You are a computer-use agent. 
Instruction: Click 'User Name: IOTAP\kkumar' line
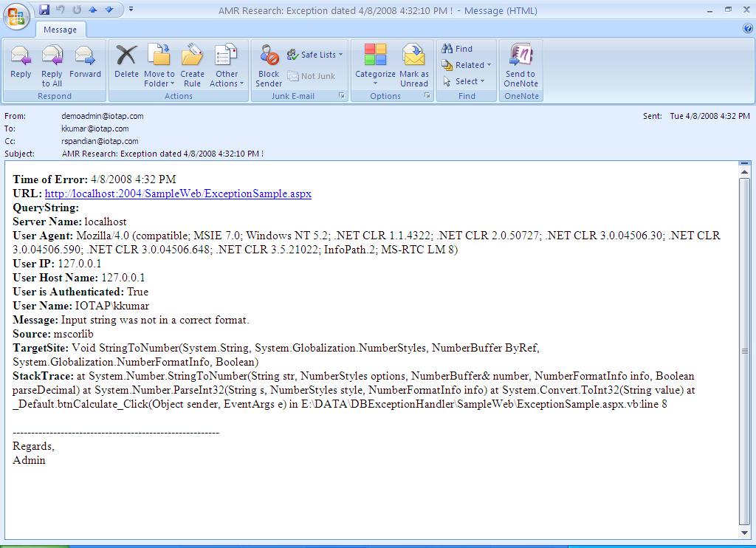coord(81,305)
